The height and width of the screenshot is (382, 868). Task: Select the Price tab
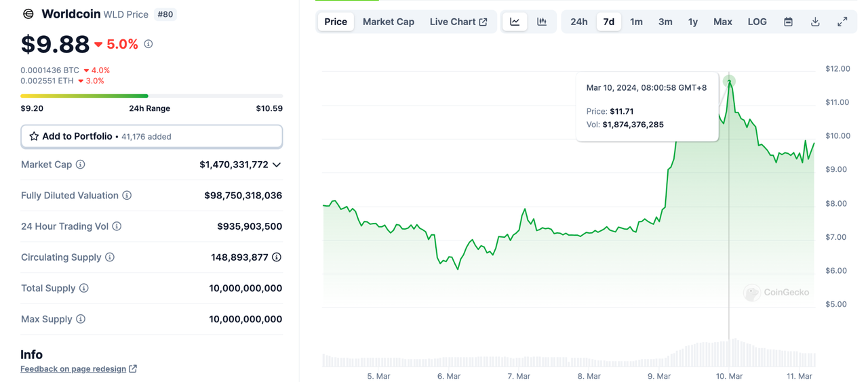(336, 22)
